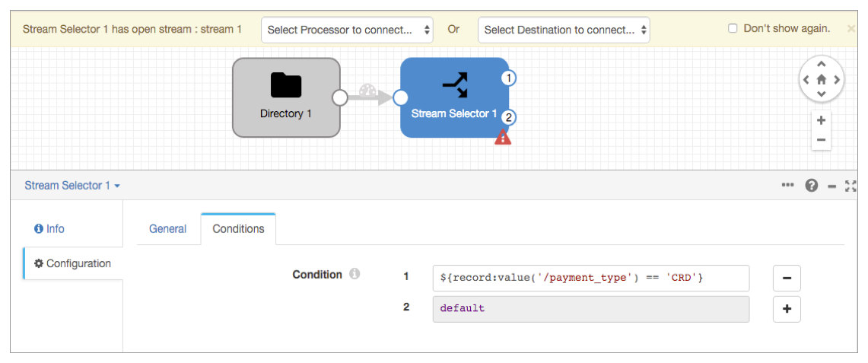This screenshot has width=868, height=363.
Task: Remove condition 1 with minus button
Action: [x=787, y=279]
